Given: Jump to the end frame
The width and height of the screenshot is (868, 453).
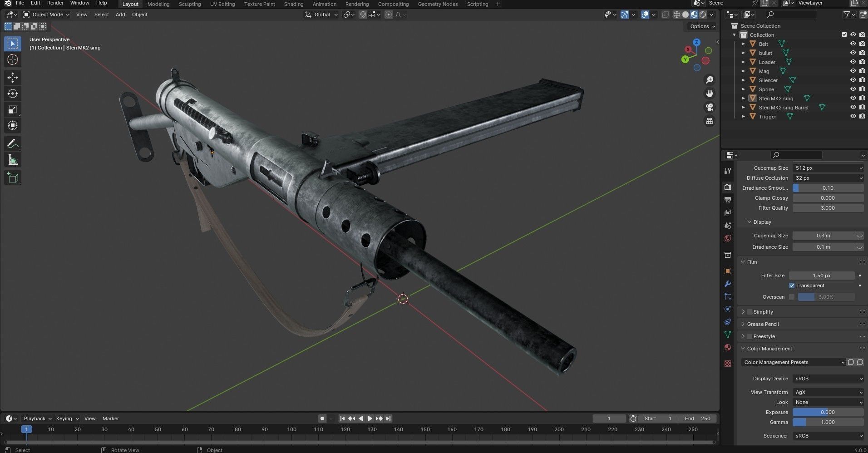Looking at the screenshot, I should pos(388,419).
